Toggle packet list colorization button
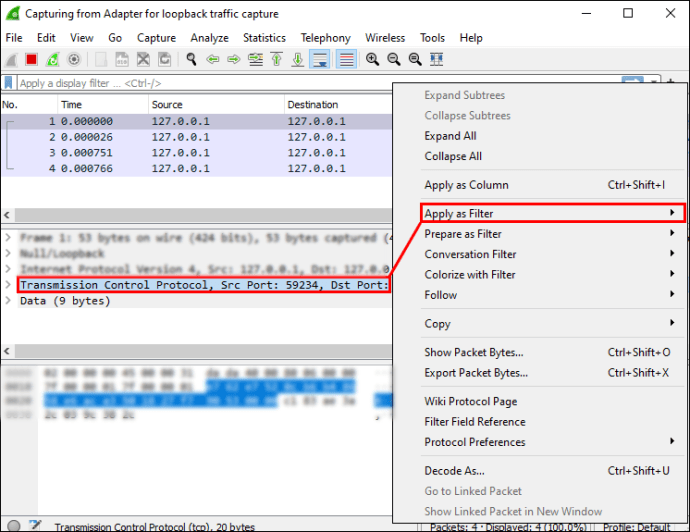The width and height of the screenshot is (690, 532). tap(346, 59)
